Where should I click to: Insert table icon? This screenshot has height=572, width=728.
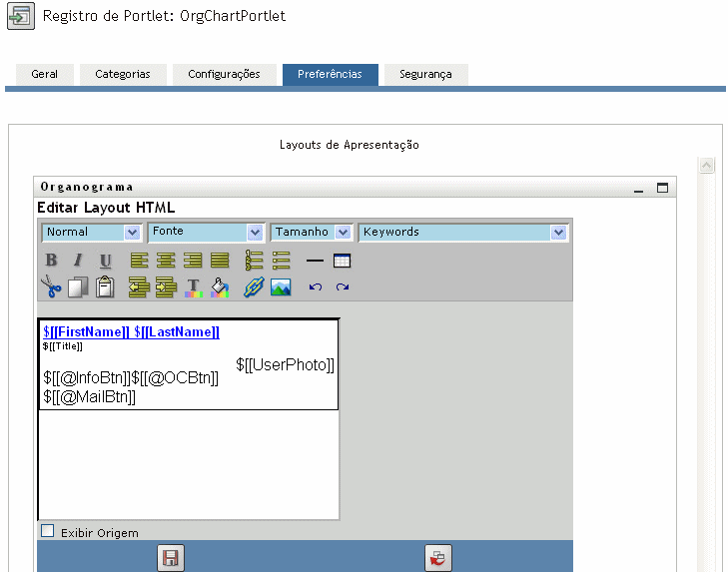tap(342, 261)
